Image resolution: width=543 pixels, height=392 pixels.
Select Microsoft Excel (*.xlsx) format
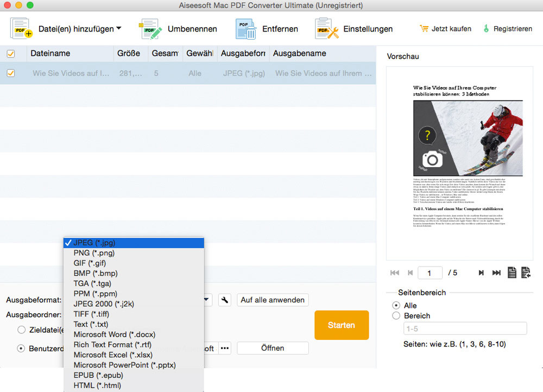pyautogui.click(x=134, y=355)
